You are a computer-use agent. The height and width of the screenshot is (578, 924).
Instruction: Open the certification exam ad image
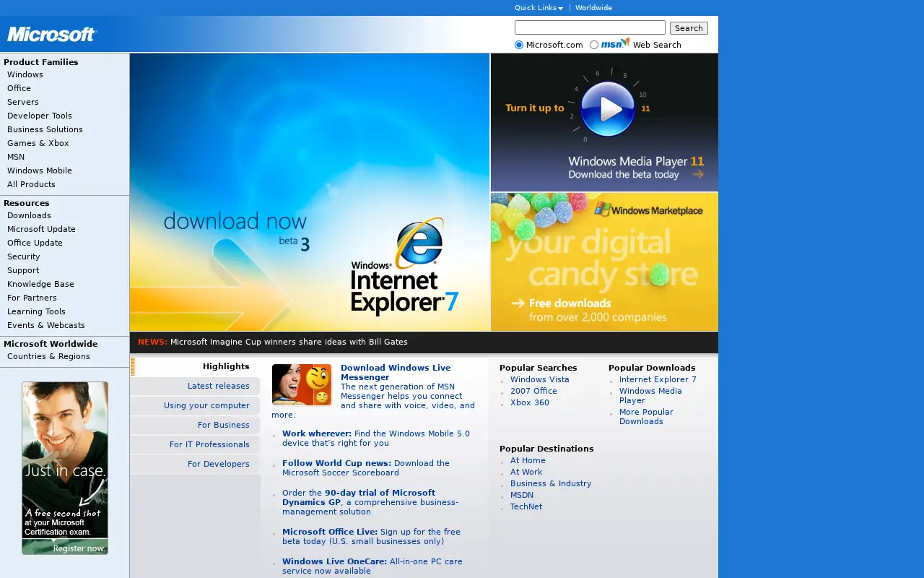tap(65, 468)
